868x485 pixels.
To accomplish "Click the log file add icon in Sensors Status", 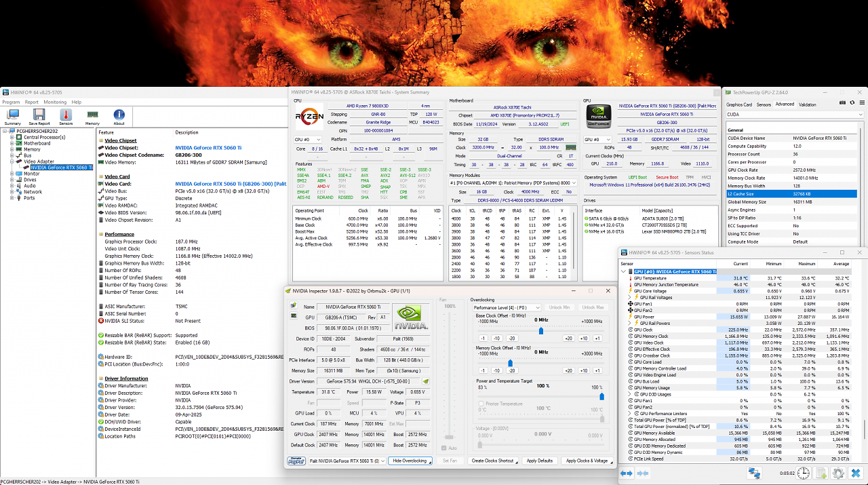I will point(821,473).
